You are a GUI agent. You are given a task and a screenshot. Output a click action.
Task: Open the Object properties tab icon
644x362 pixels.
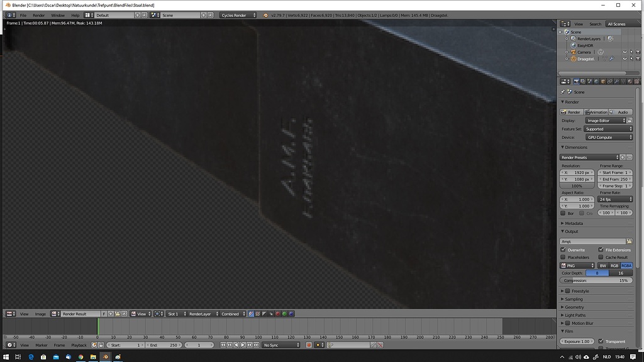click(603, 81)
